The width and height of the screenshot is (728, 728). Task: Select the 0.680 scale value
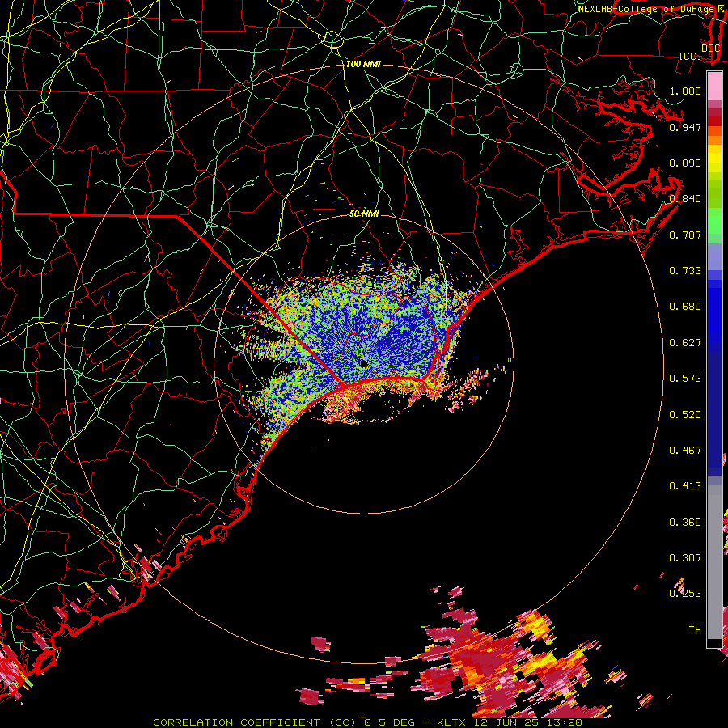pyautogui.click(x=685, y=307)
